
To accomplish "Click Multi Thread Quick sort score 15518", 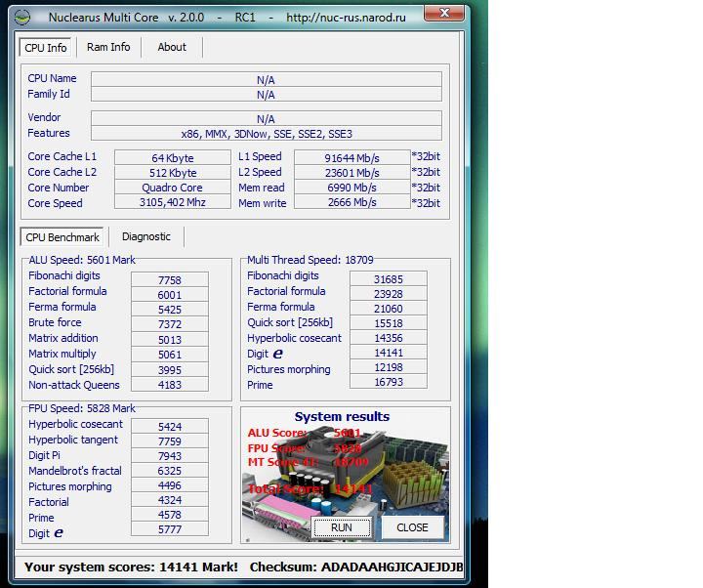I will click(389, 323).
